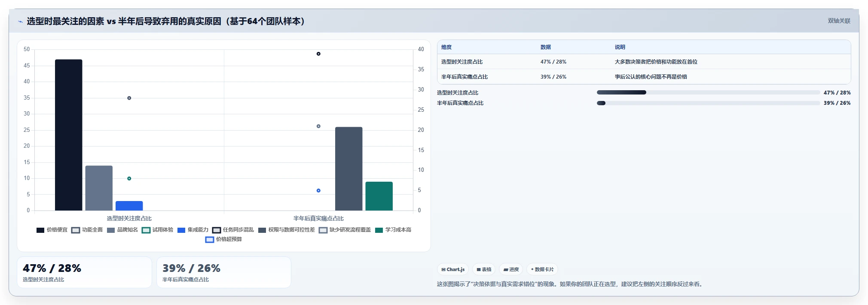868x305 pixels.
Task: Toggle 价格便宜 legend item
Action: coord(52,230)
